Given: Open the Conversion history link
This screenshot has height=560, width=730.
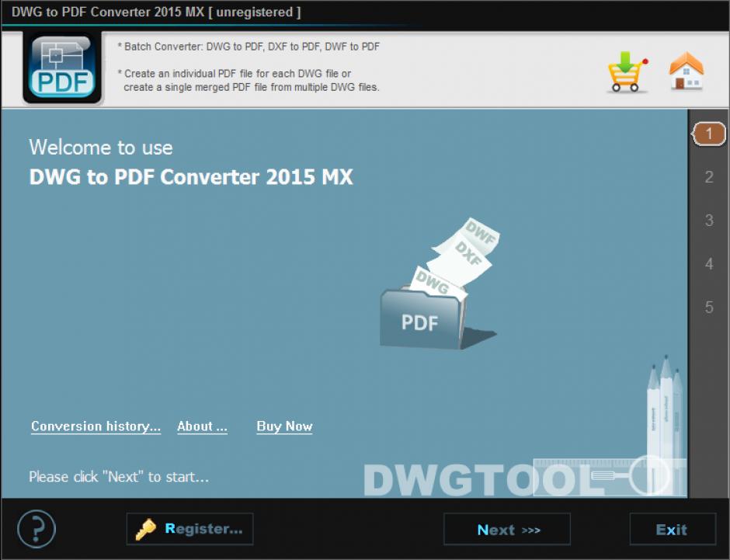Looking at the screenshot, I should pyautogui.click(x=96, y=426).
